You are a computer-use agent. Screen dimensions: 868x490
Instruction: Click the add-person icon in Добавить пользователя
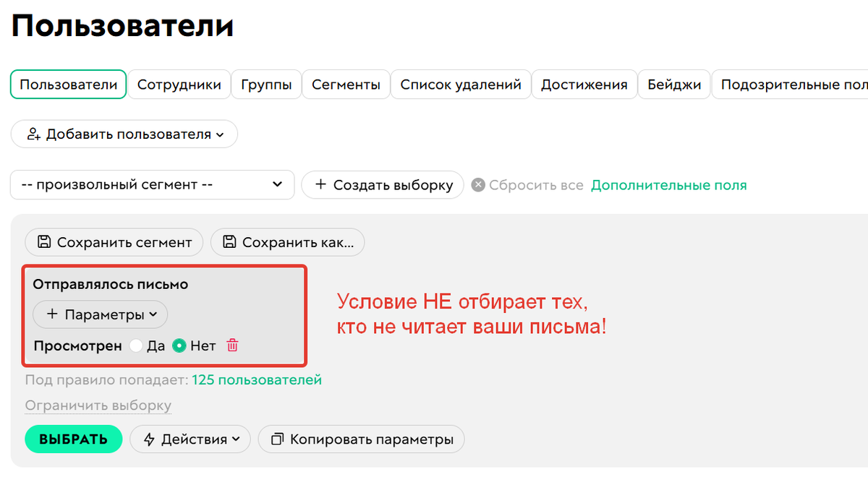tap(33, 134)
